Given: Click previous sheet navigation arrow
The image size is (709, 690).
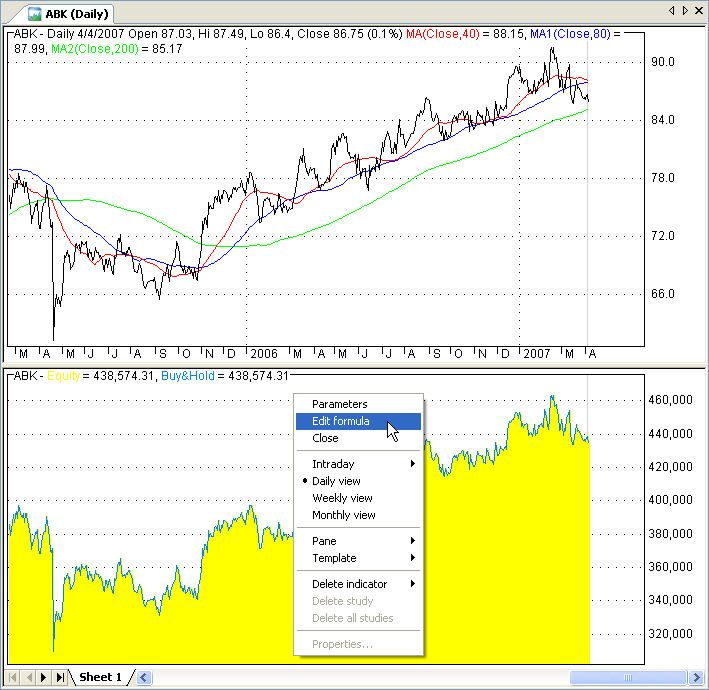Looking at the screenshot, I should (x=28, y=678).
